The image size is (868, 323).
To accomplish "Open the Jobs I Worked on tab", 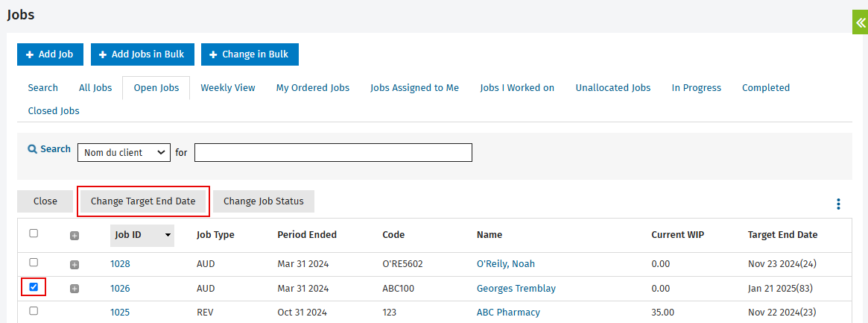I will coord(517,87).
